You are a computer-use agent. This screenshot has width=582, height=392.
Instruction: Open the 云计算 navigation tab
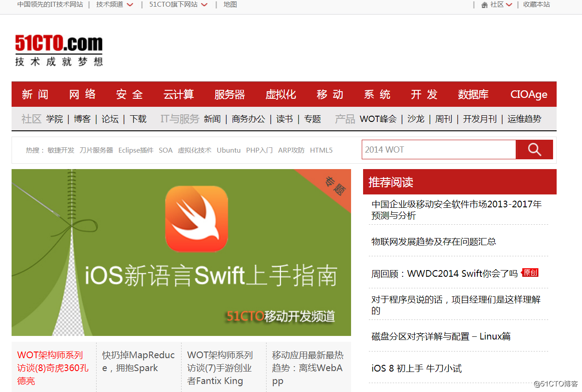pyautogui.click(x=178, y=94)
